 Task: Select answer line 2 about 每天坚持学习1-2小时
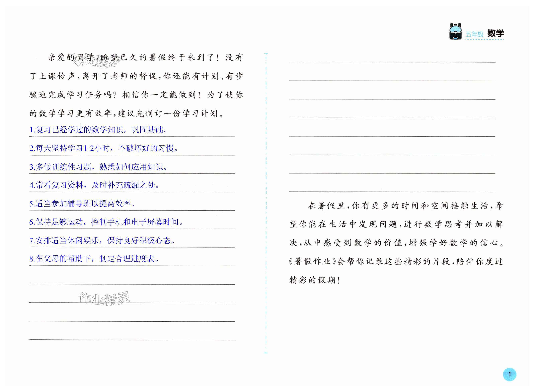pyautogui.click(x=104, y=148)
